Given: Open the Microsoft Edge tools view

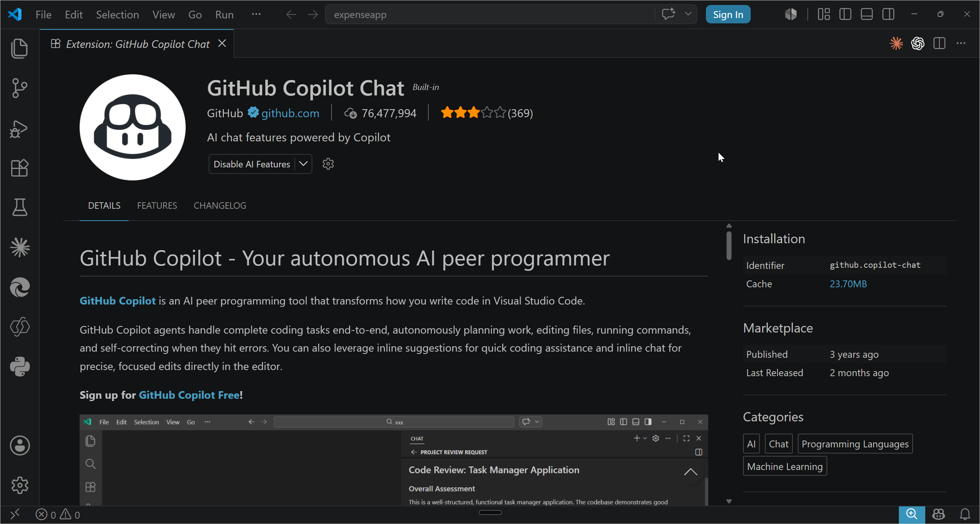Looking at the screenshot, I should 20,287.
